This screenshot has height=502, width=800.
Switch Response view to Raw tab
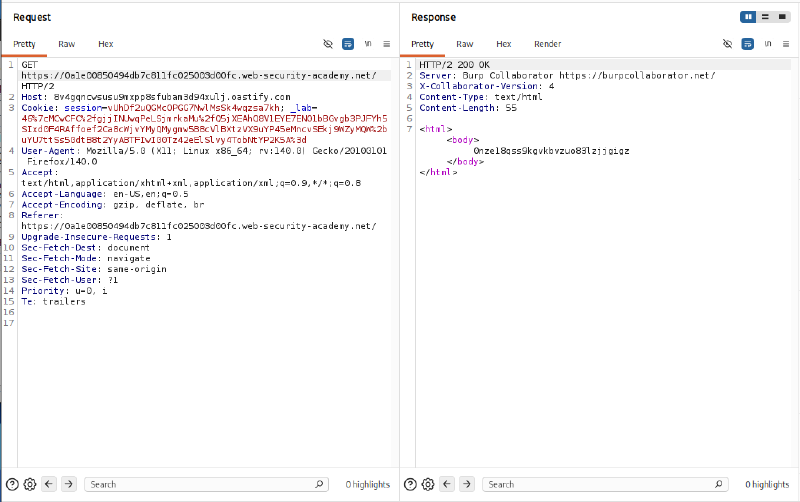[464, 44]
